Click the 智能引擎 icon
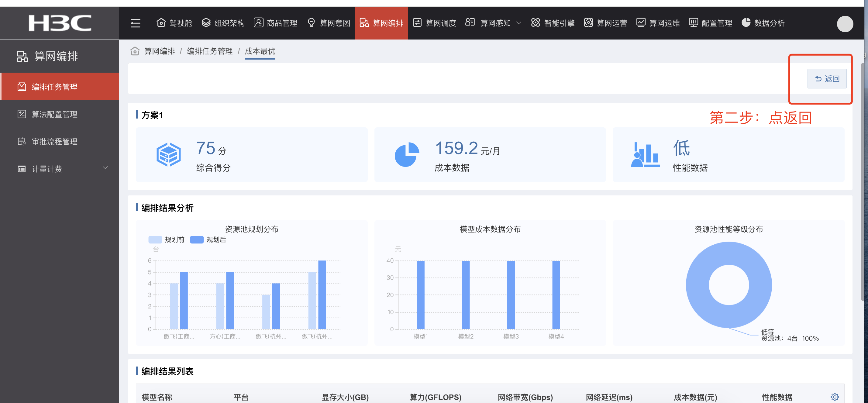This screenshot has width=868, height=403. tap(536, 22)
